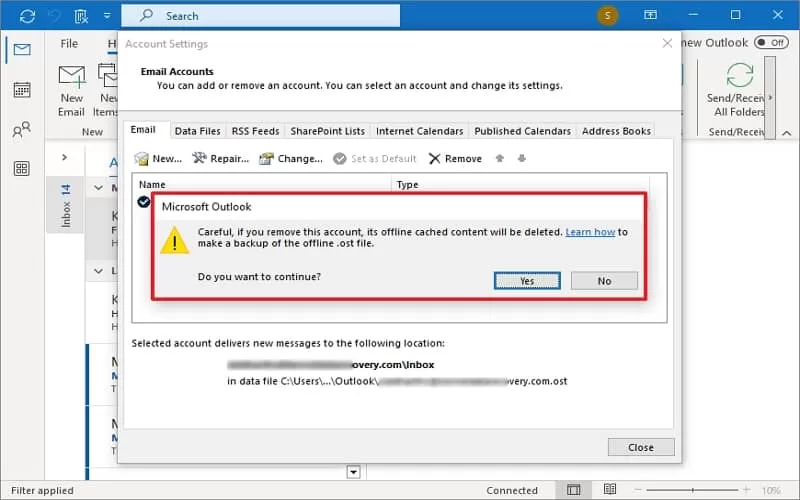Click the user profile avatar S
This screenshot has width=800, height=500.
click(x=607, y=15)
